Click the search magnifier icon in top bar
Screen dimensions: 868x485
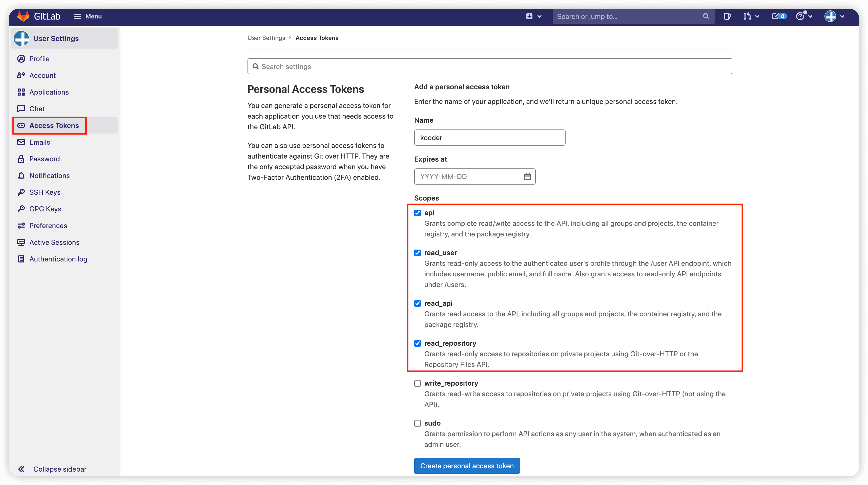[x=706, y=16]
